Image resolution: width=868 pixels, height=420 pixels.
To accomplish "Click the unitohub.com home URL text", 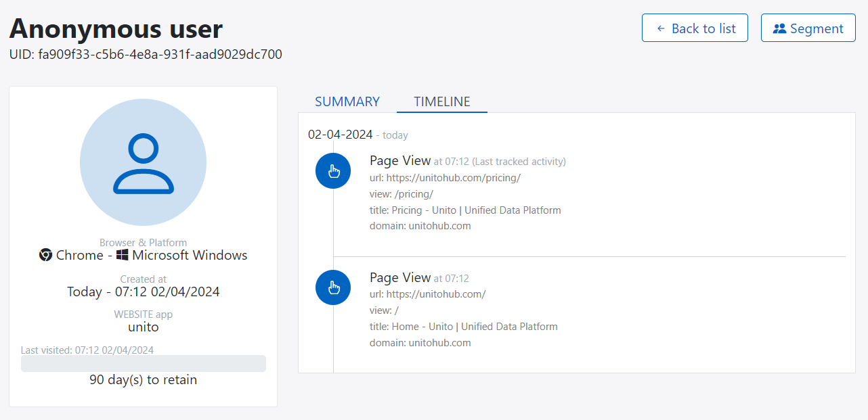I will pos(427,294).
